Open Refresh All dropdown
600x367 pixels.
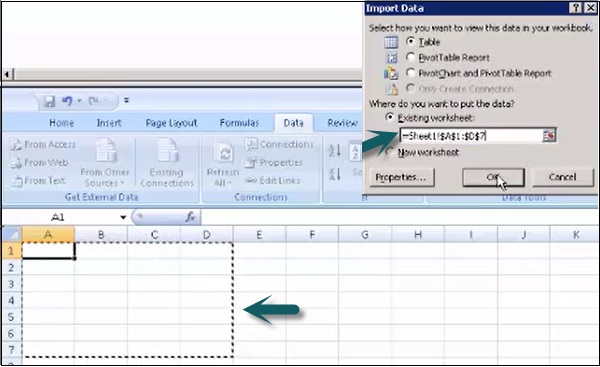pos(223,163)
